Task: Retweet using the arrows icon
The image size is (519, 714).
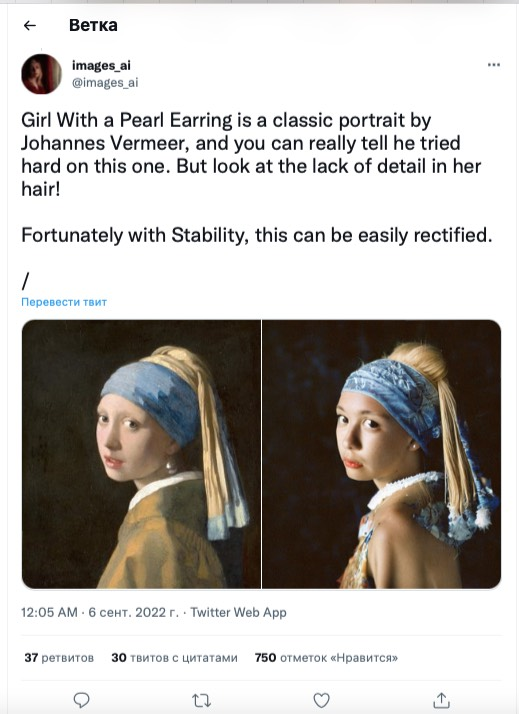Action: click(x=201, y=700)
